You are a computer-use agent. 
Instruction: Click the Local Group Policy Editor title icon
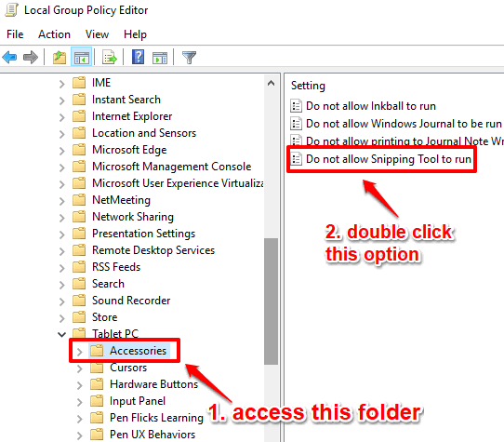point(11,10)
